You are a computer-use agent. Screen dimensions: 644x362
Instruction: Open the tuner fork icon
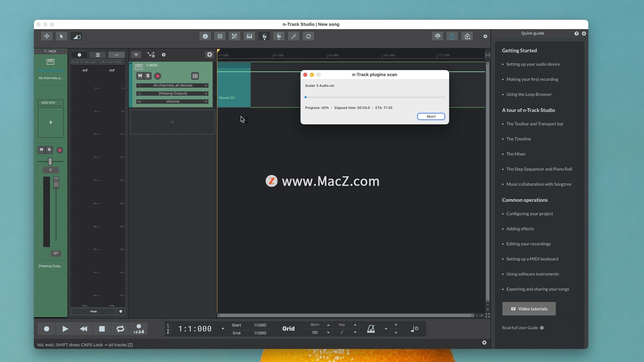coord(294,36)
